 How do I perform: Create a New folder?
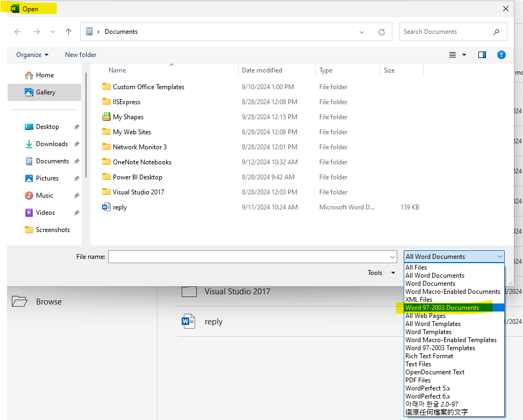pyautogui.click(x=81, y=55)
